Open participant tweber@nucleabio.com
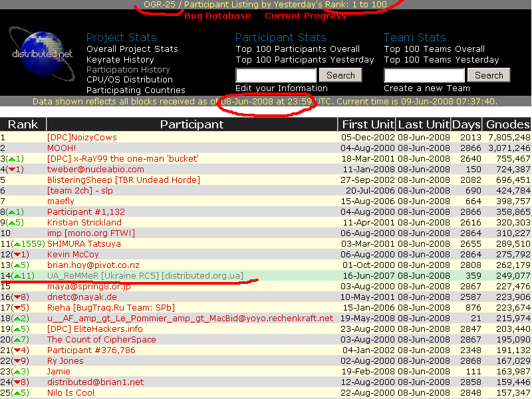The height and width of the screenshot is (399, 532). (x=95, y=170)
